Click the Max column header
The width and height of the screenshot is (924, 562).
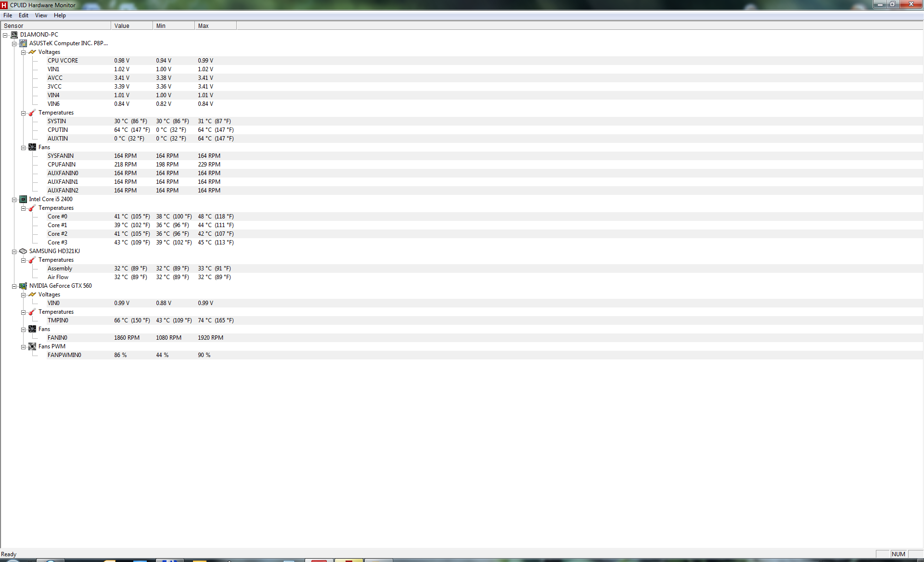point(216,26)
